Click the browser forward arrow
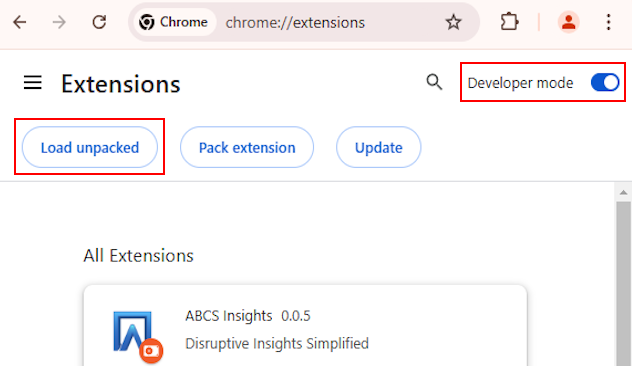 (x=59, y=22)
